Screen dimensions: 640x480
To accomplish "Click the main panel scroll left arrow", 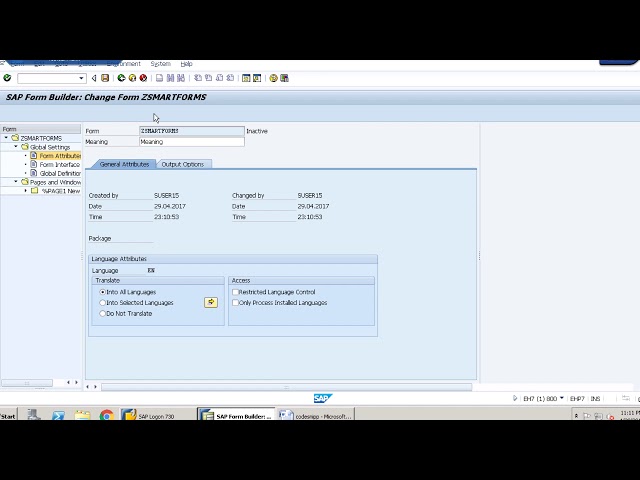I will [x=87, y=387].
